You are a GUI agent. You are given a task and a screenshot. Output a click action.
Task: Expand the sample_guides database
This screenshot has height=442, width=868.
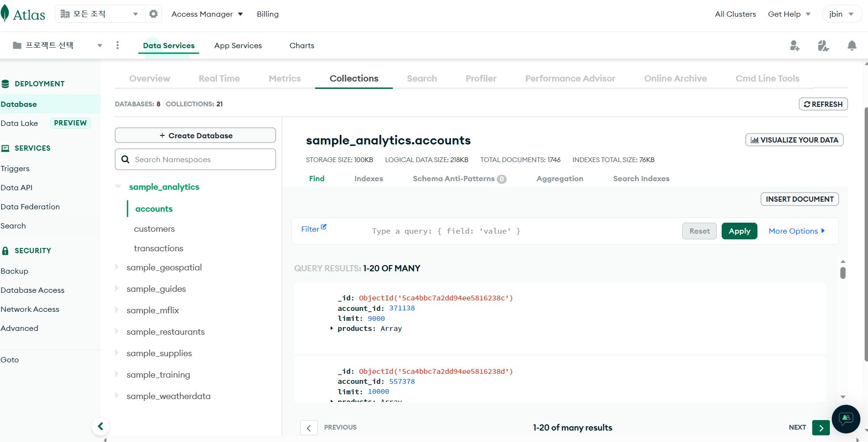pos(117,288)
